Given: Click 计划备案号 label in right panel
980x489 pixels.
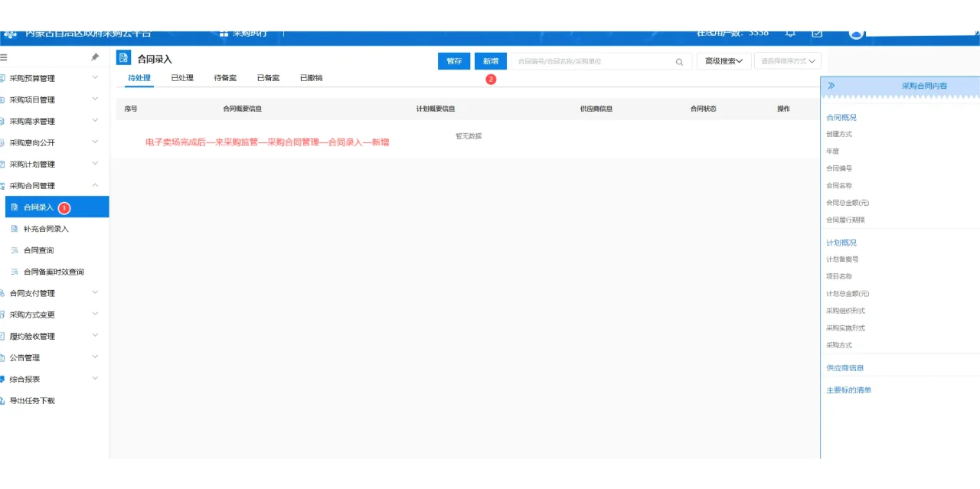Looking at the screenshot, I should click(842, 259).
